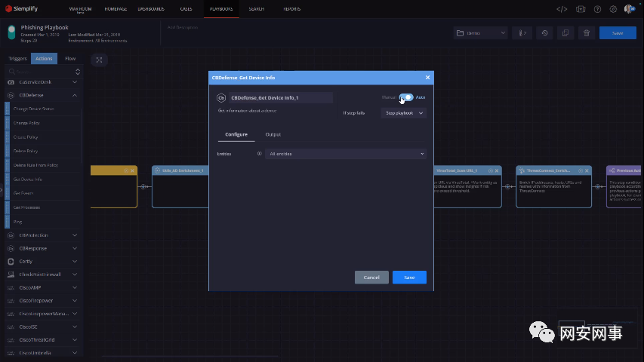
Task: Open playbook version history
Action: [x=544, y=33]
